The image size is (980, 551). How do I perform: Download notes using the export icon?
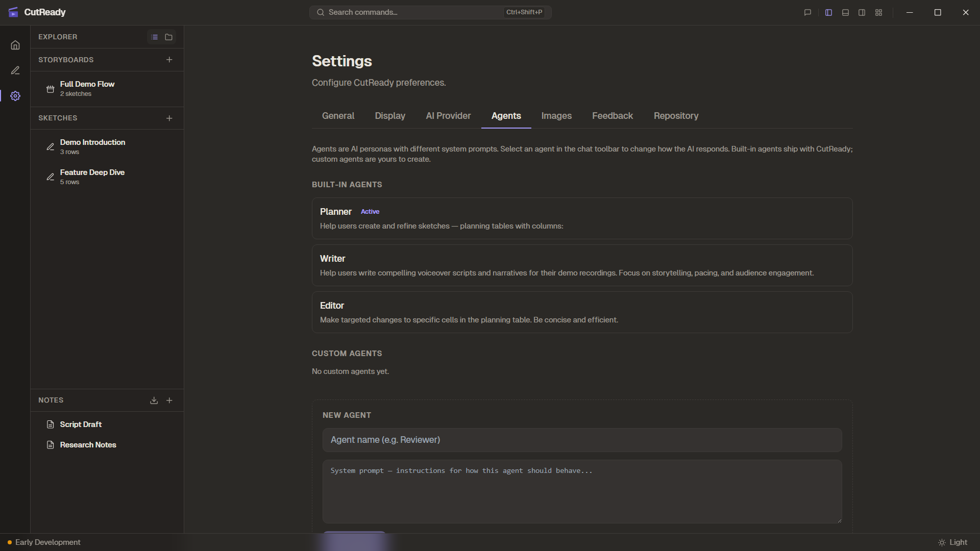[154, 400]
